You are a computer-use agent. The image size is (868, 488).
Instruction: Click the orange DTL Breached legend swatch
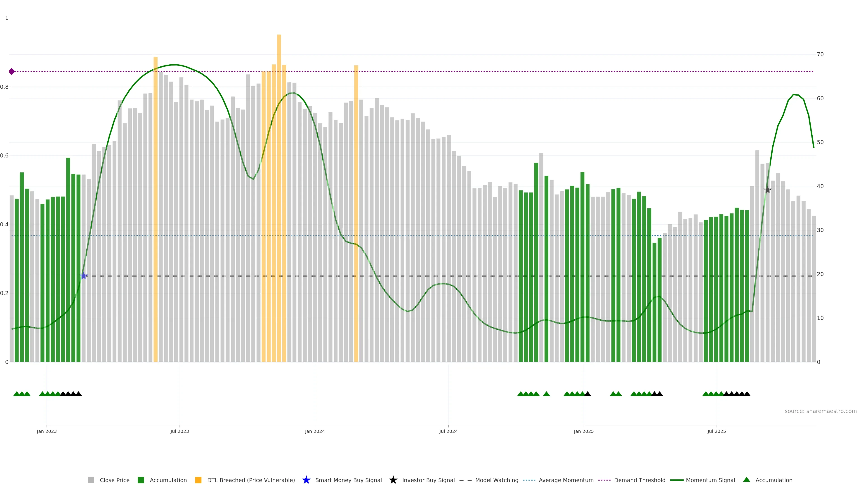(198, 480)
